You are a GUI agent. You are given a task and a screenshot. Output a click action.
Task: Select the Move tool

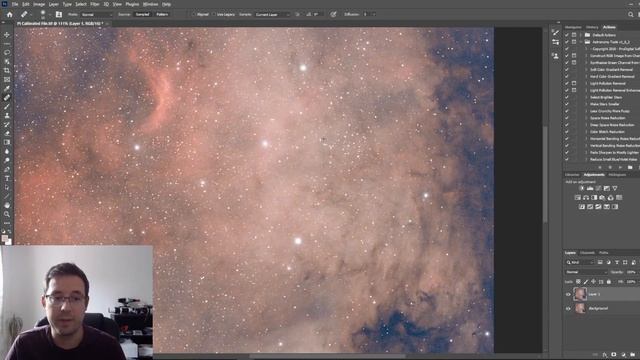[x=7, y=35]
